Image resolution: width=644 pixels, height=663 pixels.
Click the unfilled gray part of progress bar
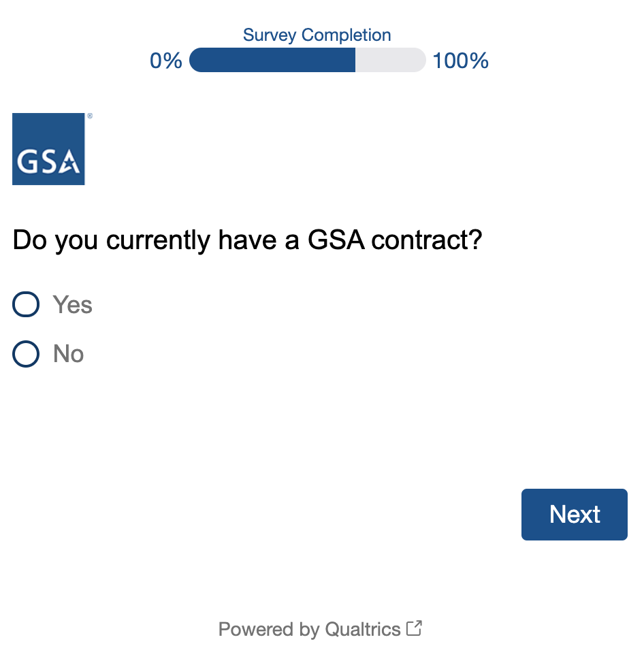tap(389, 61)
